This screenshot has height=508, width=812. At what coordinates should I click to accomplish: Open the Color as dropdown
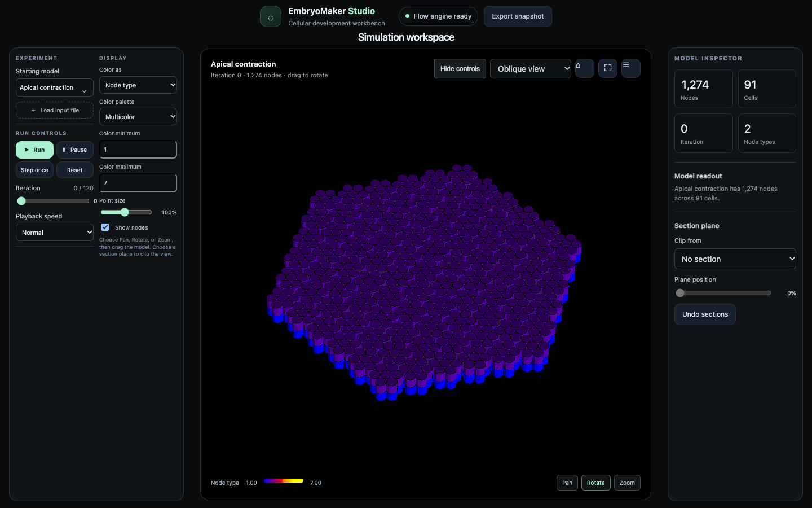pyautogui.click(x=138, y=85)
